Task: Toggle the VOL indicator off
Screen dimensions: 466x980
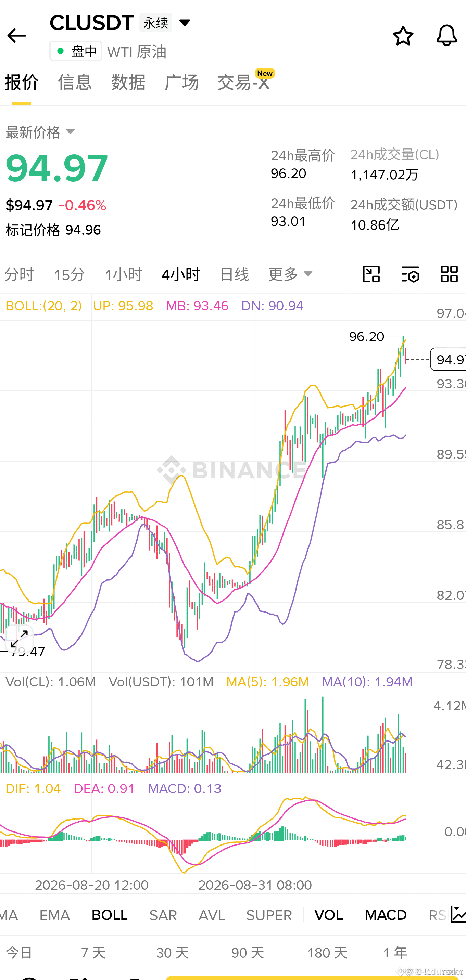Action: [329, 915]
